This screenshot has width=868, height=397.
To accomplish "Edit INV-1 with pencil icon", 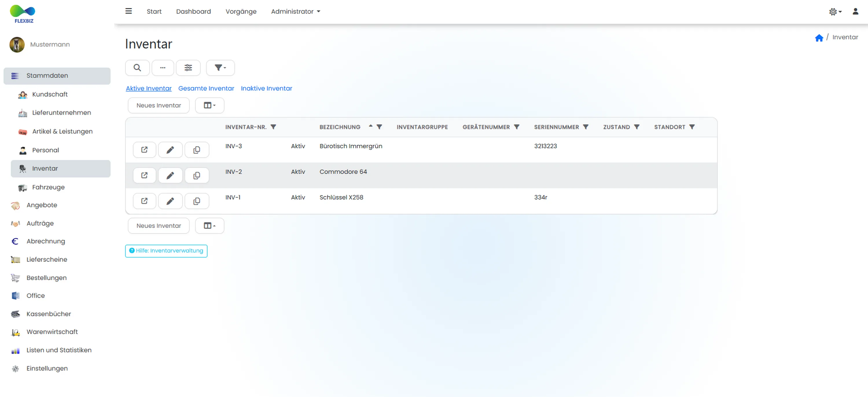I will click(x=170, y=201).
